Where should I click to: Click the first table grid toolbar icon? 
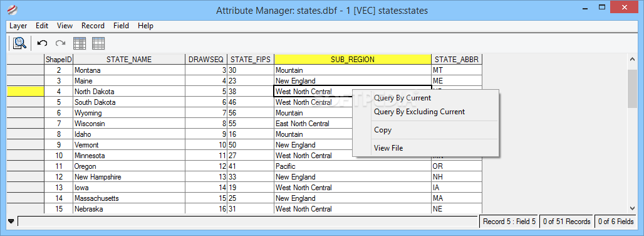pyautogui.click(x=80, y=43)
